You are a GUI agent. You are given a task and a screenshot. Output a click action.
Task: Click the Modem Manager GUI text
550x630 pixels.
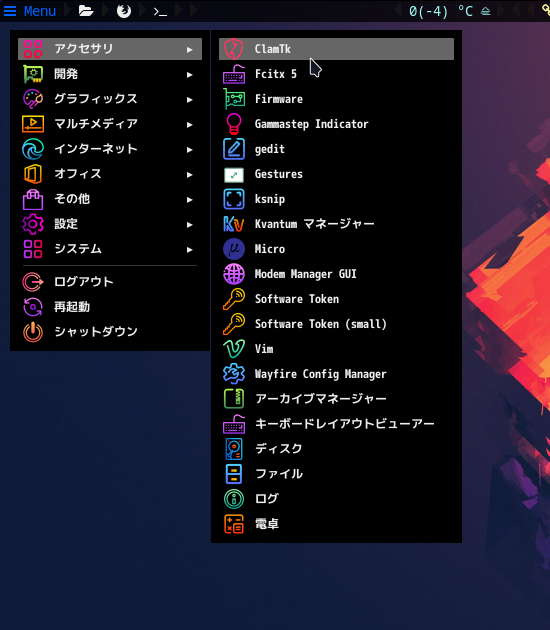[305, 274]
